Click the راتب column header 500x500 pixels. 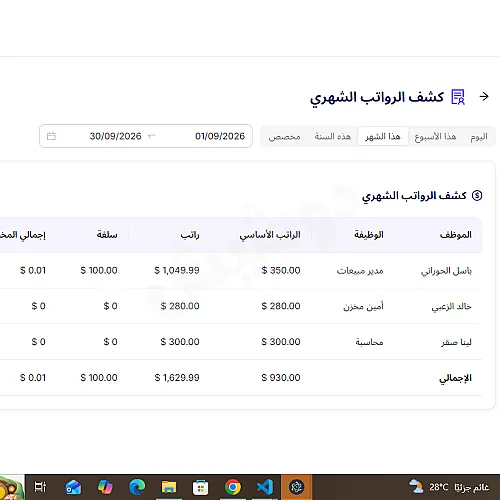coord(190,235)
